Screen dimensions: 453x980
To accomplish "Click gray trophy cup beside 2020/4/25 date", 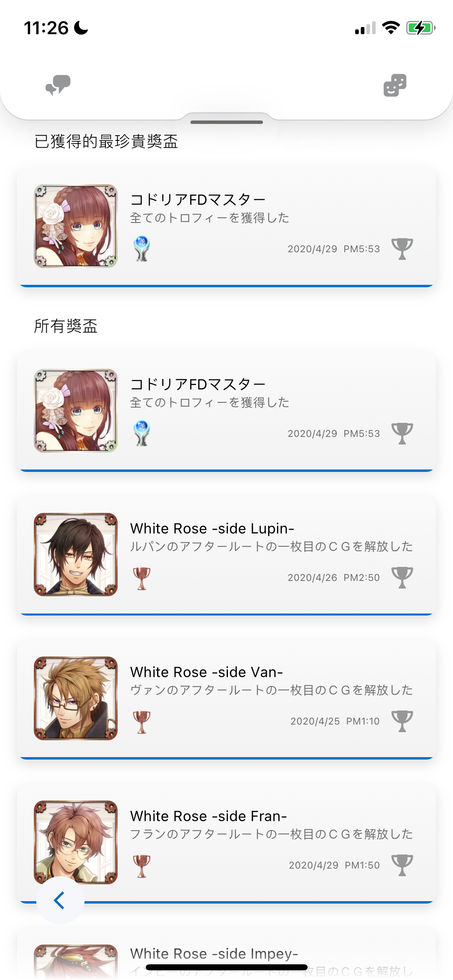I will [x=402, y=721].
